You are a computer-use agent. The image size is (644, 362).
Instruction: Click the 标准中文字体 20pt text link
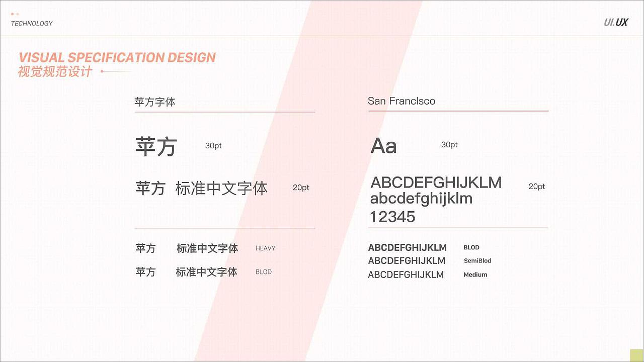pyautogui.click(x=222, y=189)
